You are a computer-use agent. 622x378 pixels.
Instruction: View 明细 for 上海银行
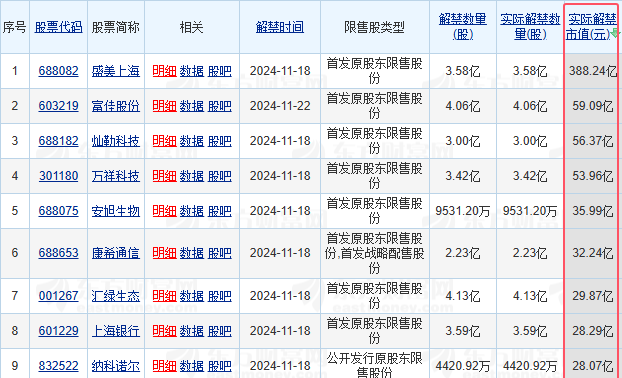[x=164, y=330]
